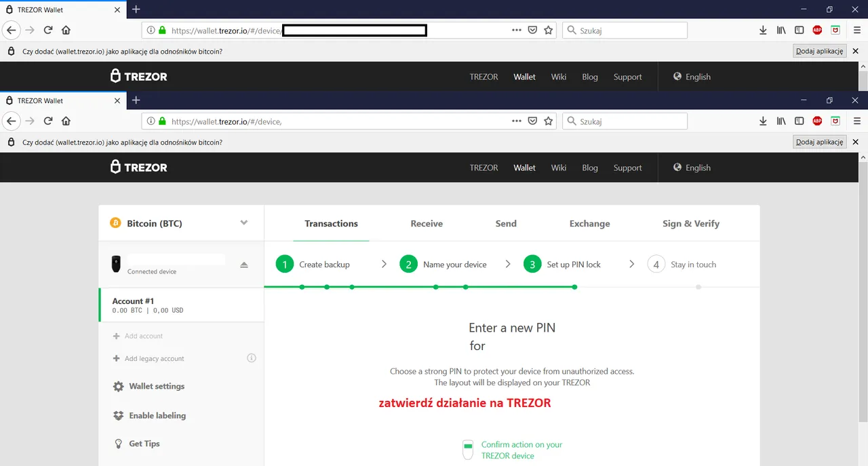Switch to the Transactions tab

(x=331, y=223)
